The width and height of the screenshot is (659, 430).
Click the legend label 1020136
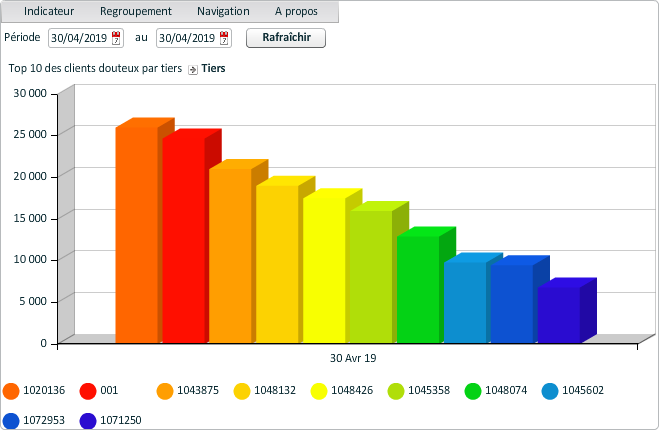coord(44,390)
